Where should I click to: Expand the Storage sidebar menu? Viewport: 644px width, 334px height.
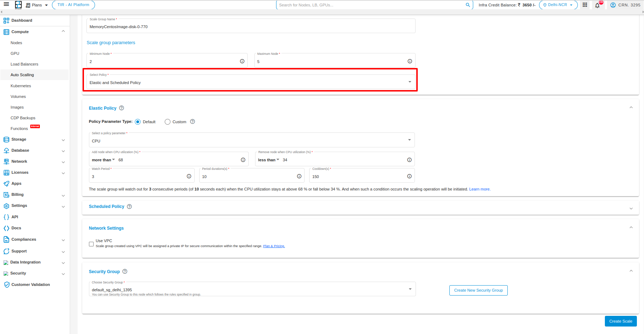coord(63,140)
